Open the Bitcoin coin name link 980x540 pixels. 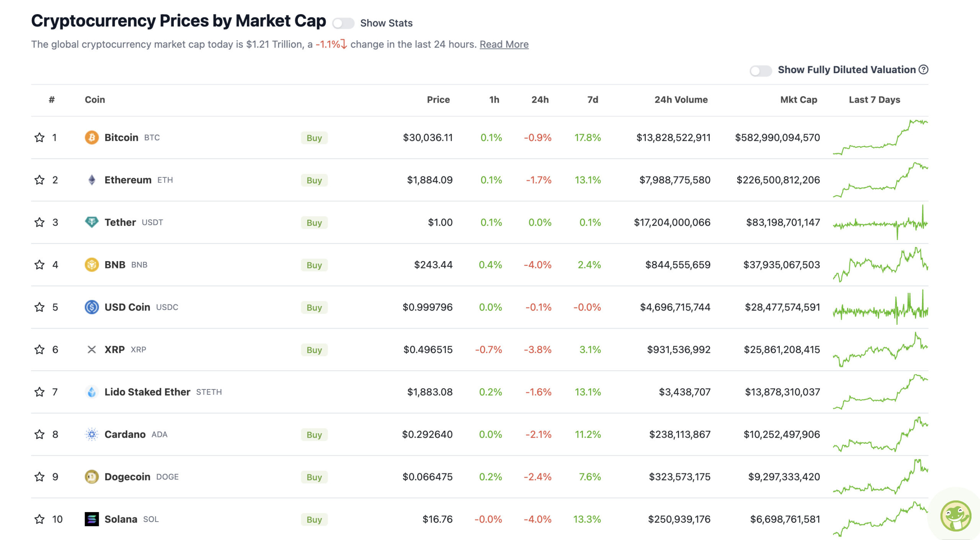pos(121,137)
